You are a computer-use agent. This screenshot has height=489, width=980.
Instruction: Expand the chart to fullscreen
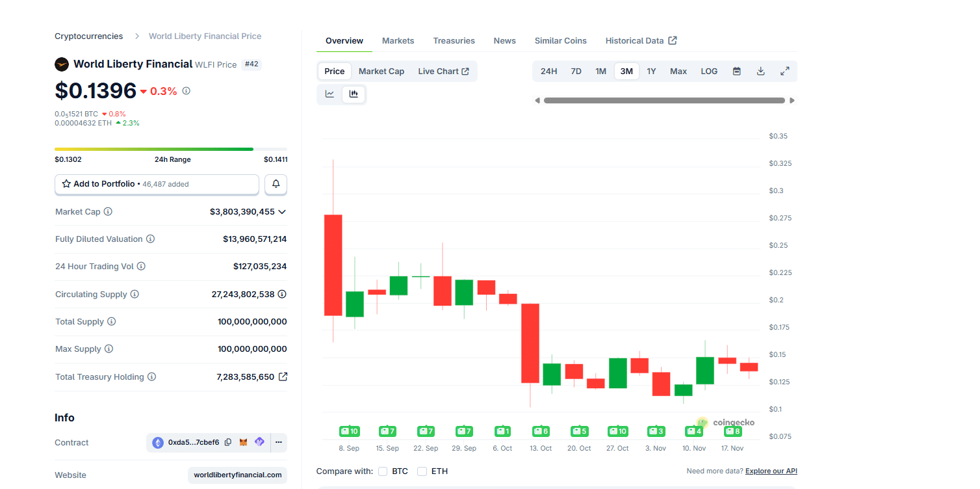tap(784, 72)
